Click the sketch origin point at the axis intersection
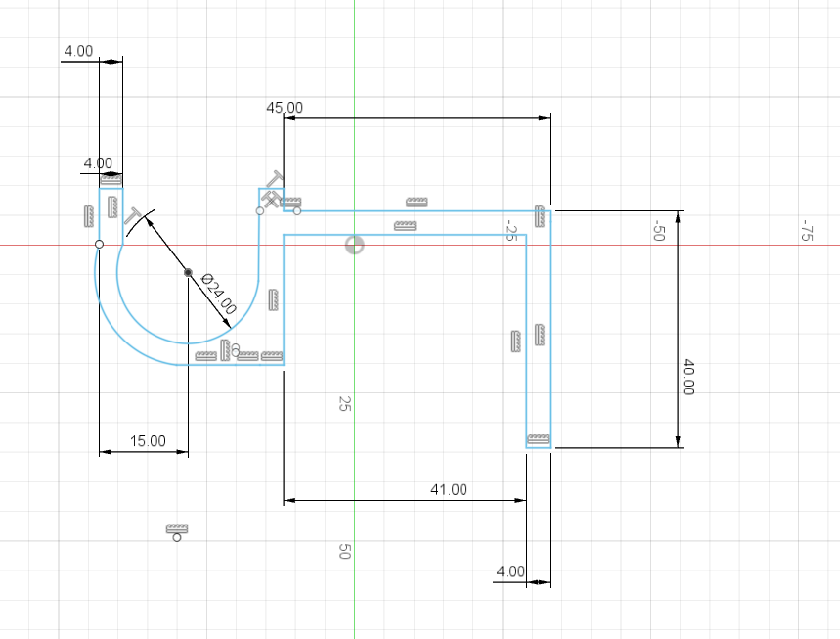 [x=355, y=246]
